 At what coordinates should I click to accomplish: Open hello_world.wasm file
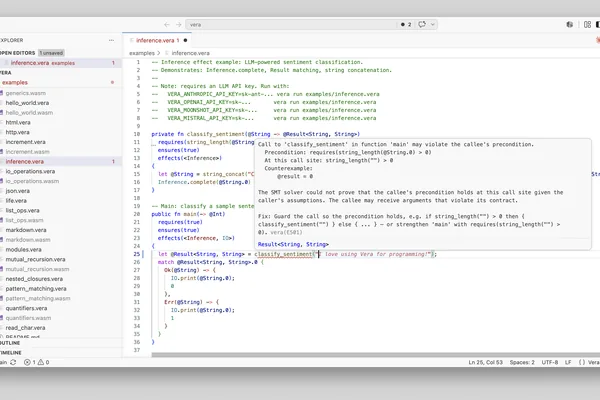[29, 113]
